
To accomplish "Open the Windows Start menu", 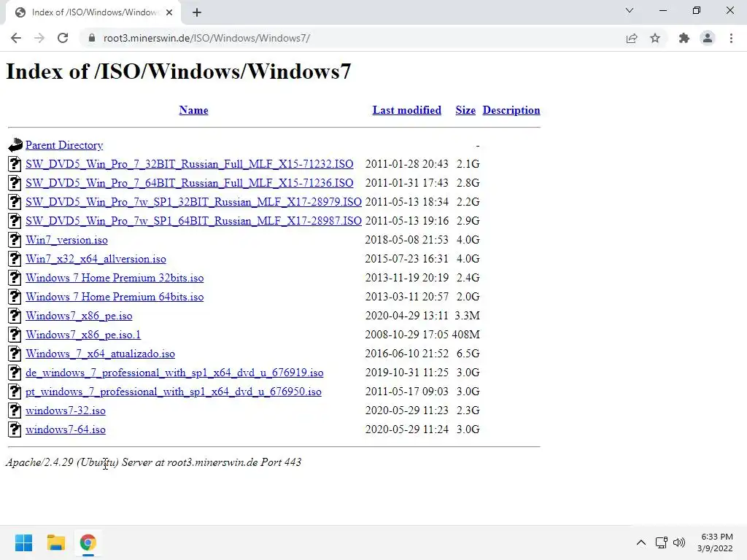I will click(23, 542).
